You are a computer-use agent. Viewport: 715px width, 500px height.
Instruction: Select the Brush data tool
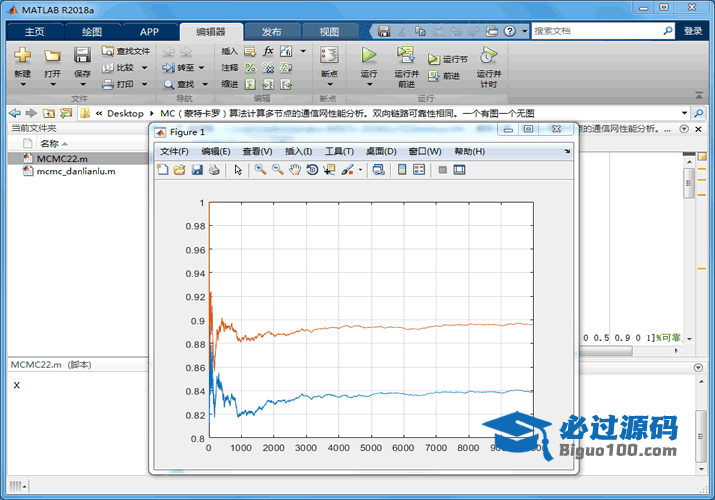347,170
